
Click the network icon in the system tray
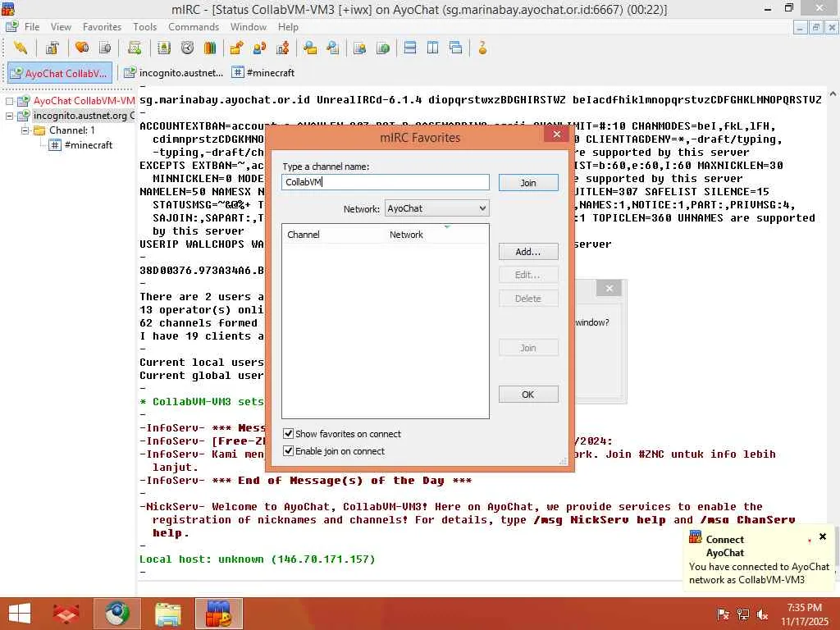coord(743,614)
